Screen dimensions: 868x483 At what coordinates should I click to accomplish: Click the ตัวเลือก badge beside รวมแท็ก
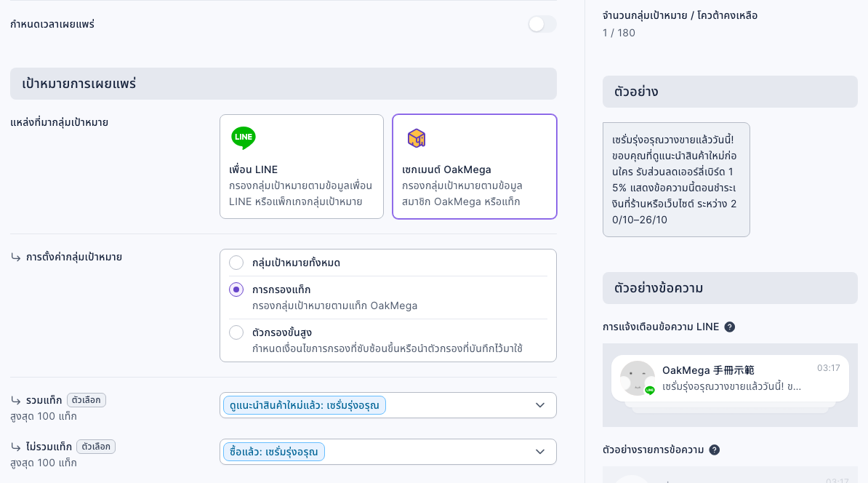[x=87, y=400]
